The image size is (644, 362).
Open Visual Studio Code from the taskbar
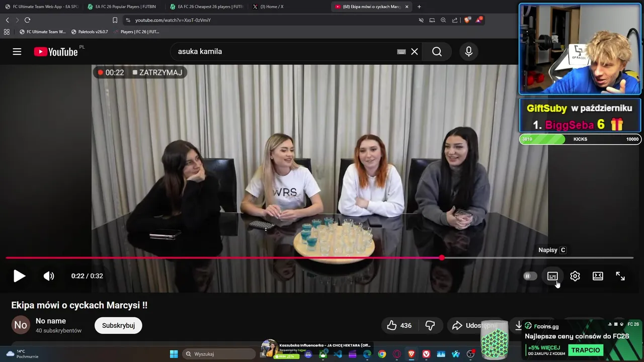click(338, 354)
